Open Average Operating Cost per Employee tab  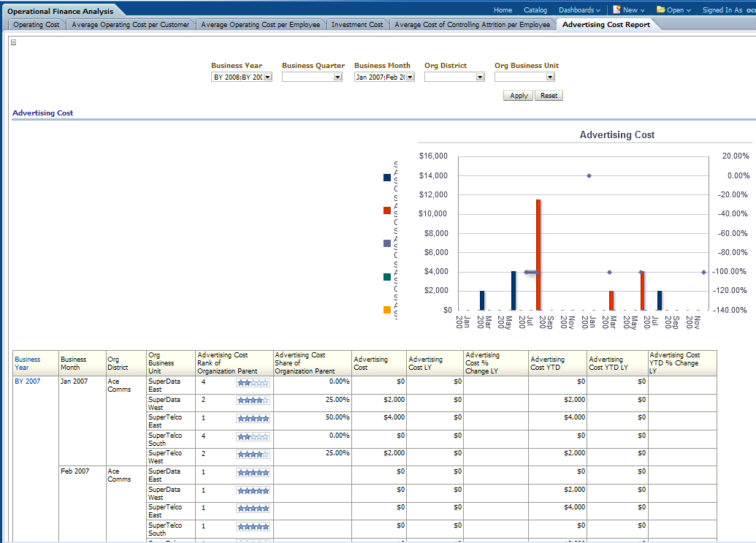[x=260, y=25]
